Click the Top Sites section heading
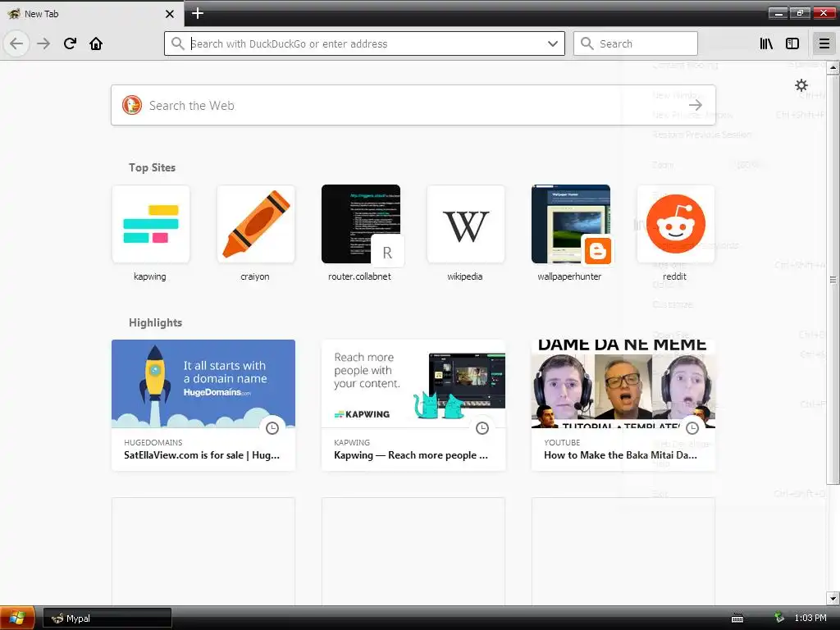 [x=152, y=167]
